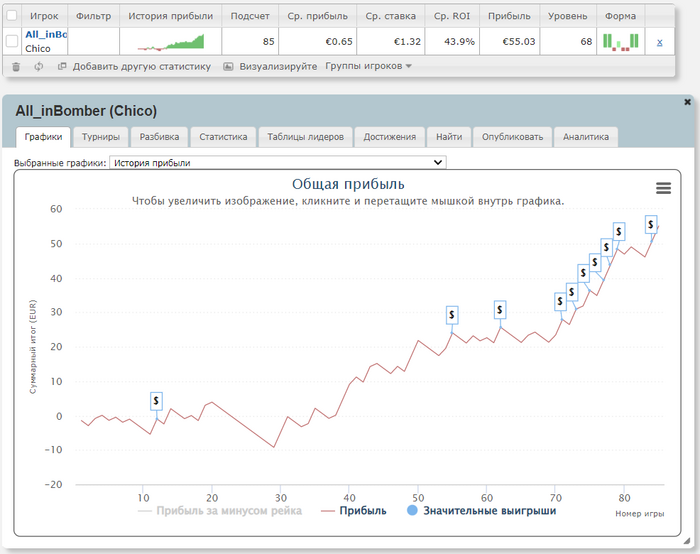
Task: Click the 68 level cell
Action: [568, 42]
